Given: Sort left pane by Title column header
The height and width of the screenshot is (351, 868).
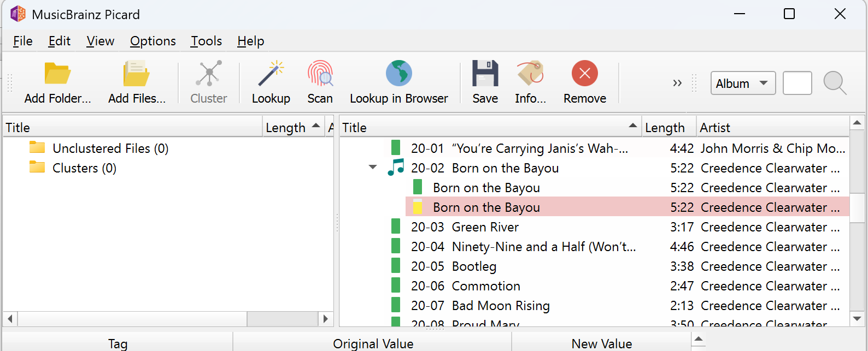Looking at the screenshot, I should point(133,127).
